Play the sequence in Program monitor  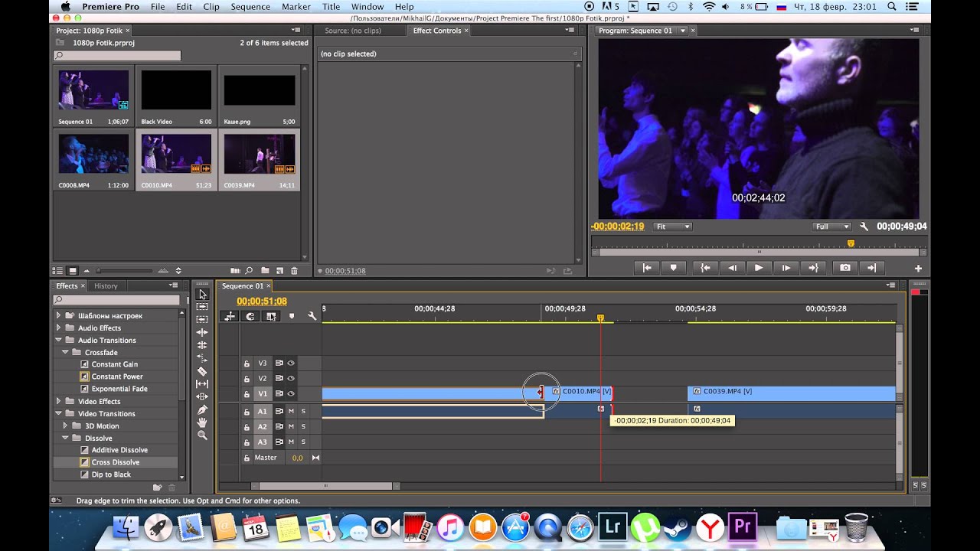pyautogui.click(x=759, y=268)
